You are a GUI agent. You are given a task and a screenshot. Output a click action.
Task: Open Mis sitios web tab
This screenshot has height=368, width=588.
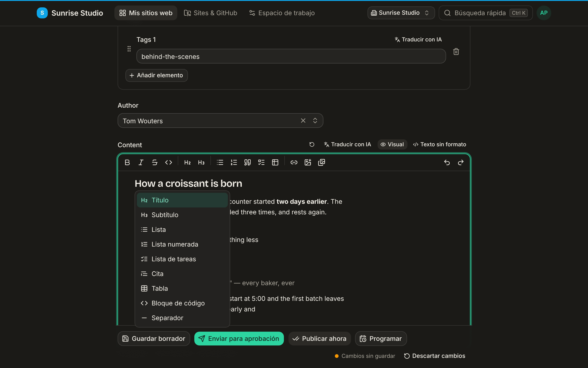146,13
